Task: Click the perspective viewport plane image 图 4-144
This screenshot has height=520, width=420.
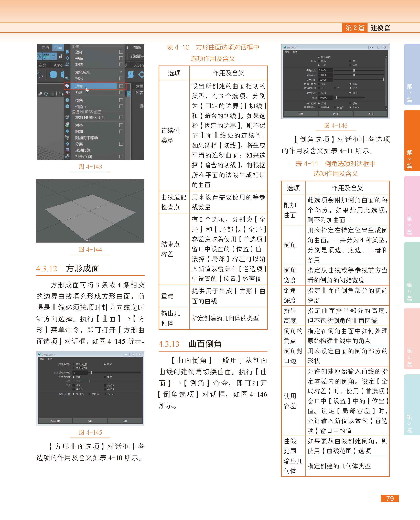Action: pos(90,211)
